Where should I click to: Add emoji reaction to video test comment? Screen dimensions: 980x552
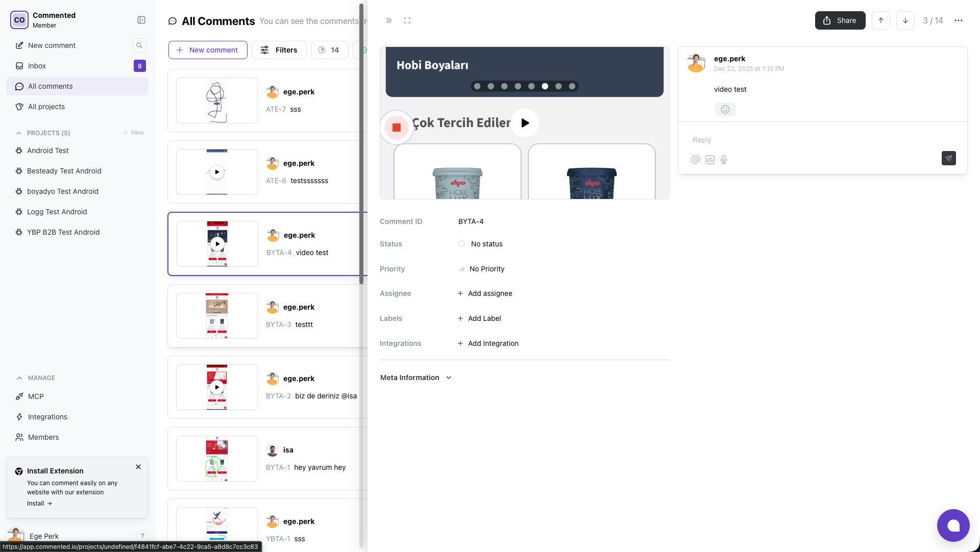click(725, 109)
